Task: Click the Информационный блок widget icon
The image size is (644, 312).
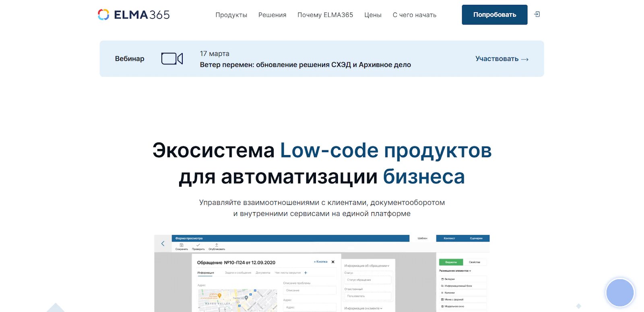Action: [x=442, y=286]
